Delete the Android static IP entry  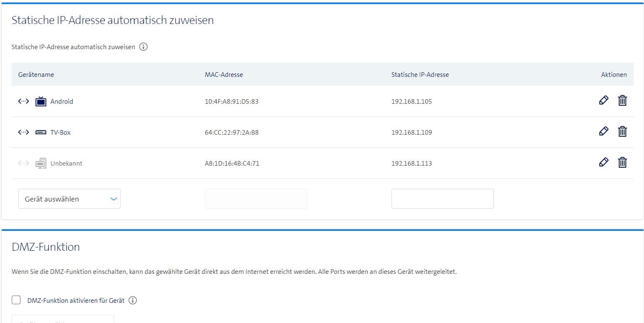tap(622, 100)
